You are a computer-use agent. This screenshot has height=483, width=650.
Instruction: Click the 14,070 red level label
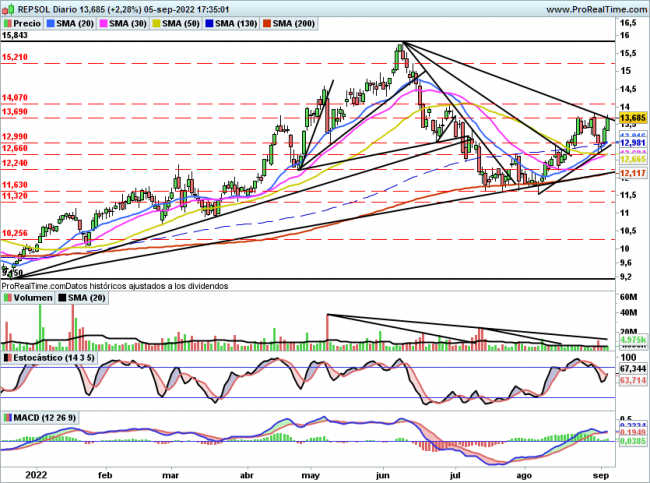[15, 97]
